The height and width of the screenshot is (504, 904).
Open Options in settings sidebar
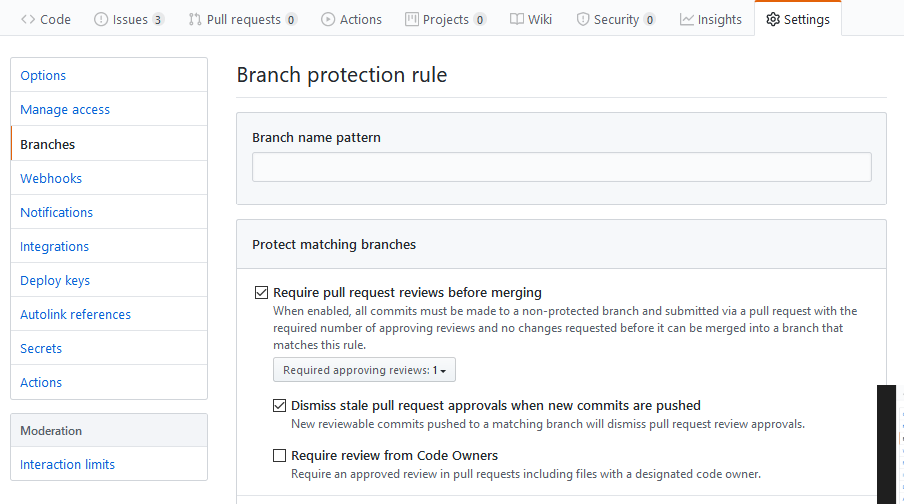click(x=109, y=75)
